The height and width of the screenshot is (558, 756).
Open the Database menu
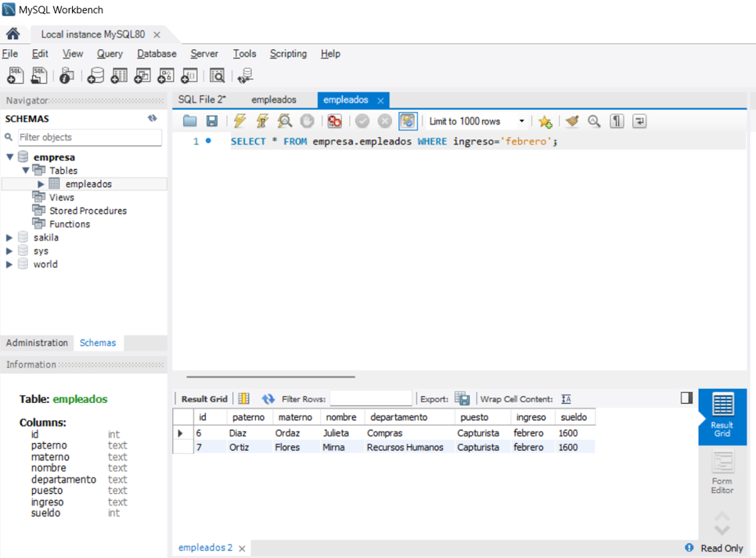(x=157, y=53)
